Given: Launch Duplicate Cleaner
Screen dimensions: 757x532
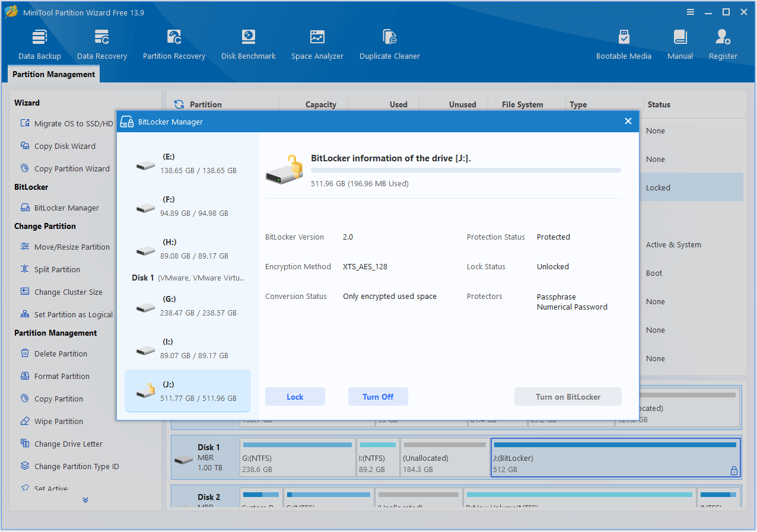Looking at the screenshot, I should (390, 44).
